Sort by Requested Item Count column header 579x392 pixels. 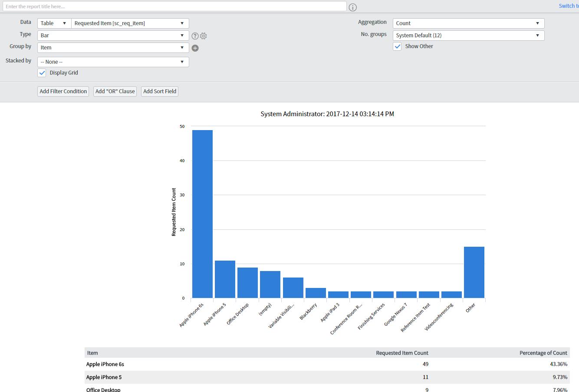[401, 353]
